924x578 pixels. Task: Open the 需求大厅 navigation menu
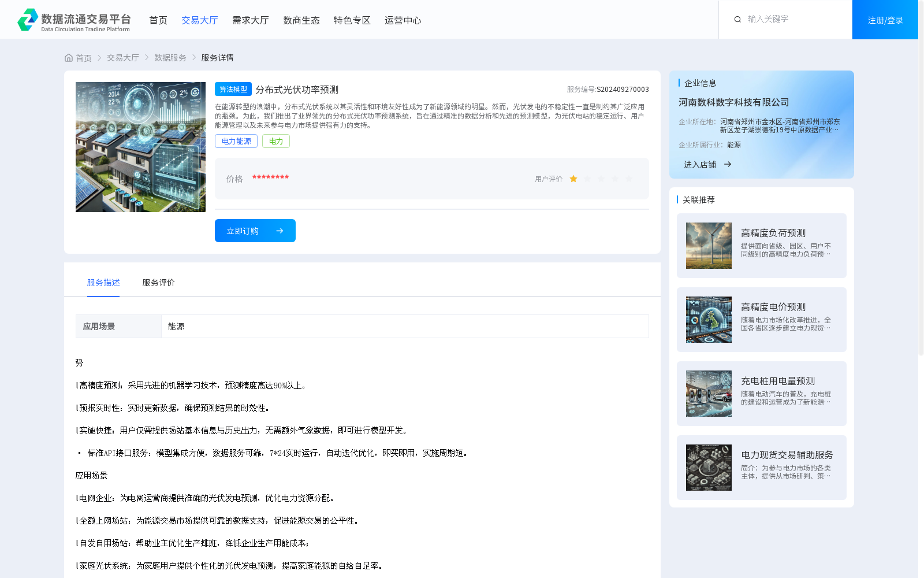pyautogui.click(x=250, y=20)
